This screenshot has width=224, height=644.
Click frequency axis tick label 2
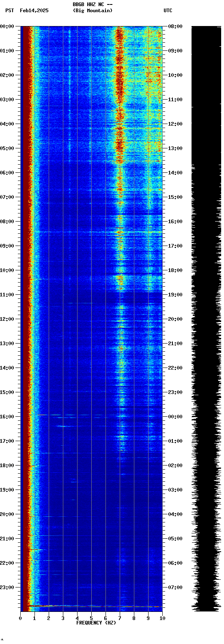49,618
